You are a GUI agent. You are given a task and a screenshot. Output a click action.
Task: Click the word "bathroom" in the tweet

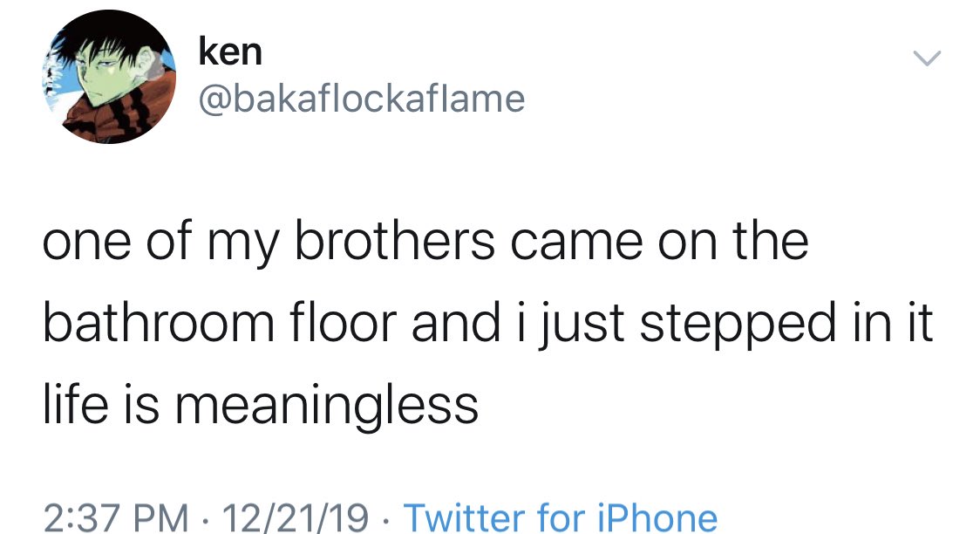point(151,321)
